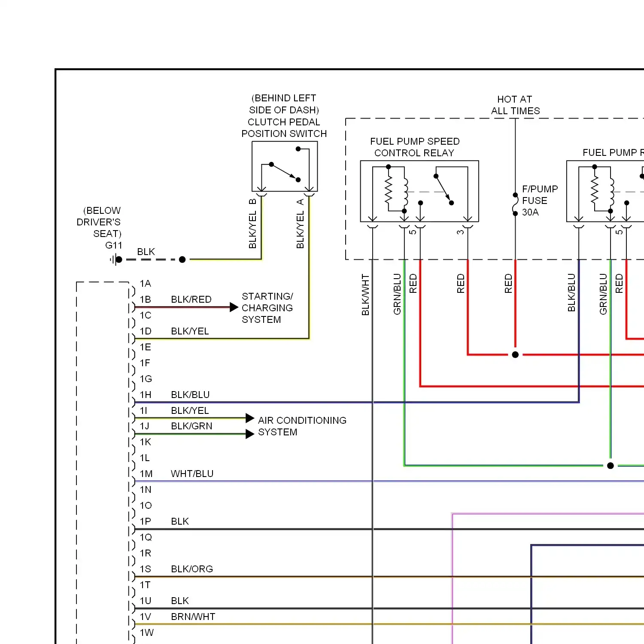This screenshot has height=644, width=644.
Task: Select the vertical BLK/WHT wire label
Action: point(365,295)
